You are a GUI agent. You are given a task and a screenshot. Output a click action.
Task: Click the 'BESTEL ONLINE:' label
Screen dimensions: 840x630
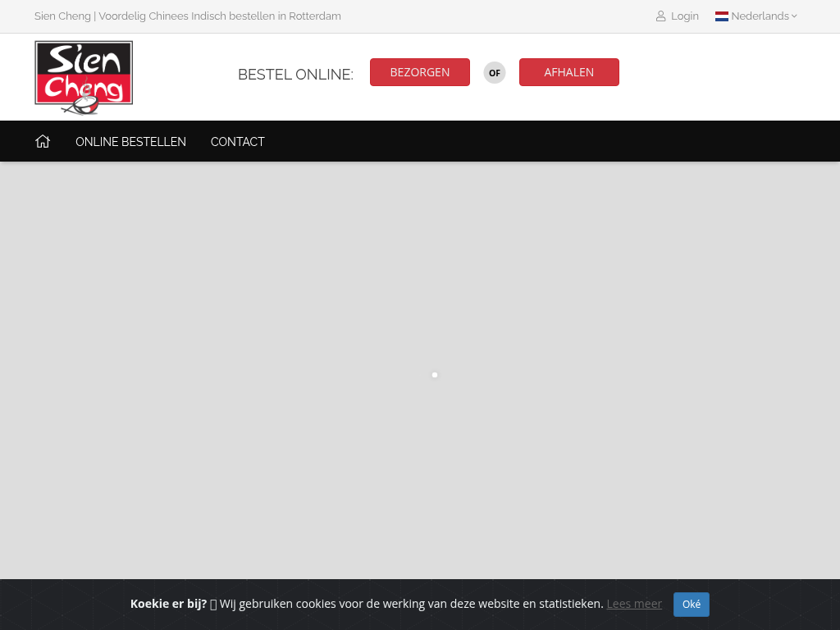coord(295,74)
